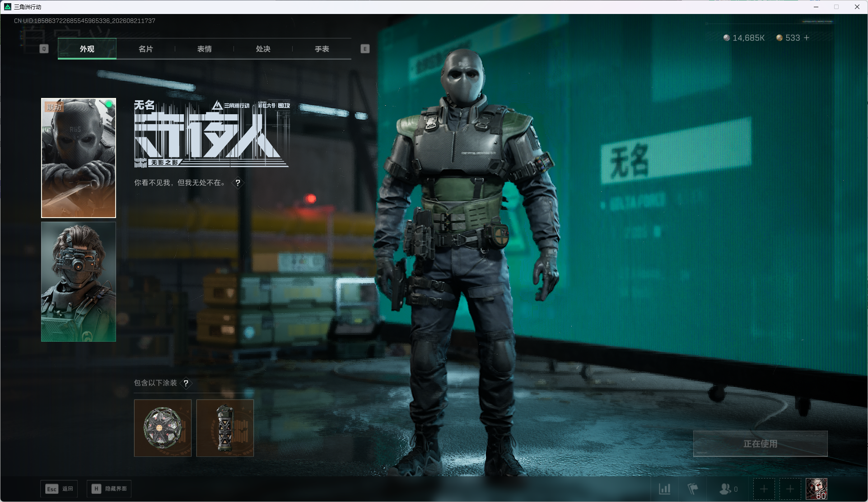868x502 pixels.
Task: Click the 533 gold currency balance
Action: 788,38
